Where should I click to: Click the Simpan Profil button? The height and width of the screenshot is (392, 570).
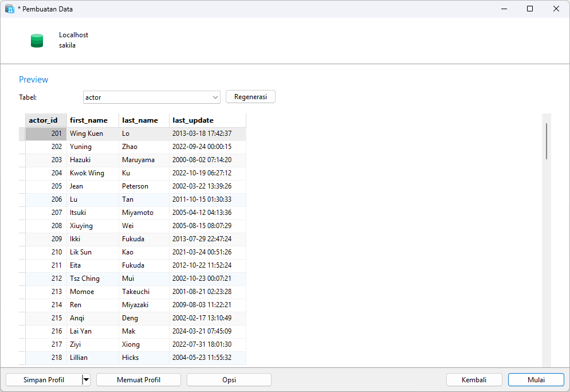(x=44, y=379)
